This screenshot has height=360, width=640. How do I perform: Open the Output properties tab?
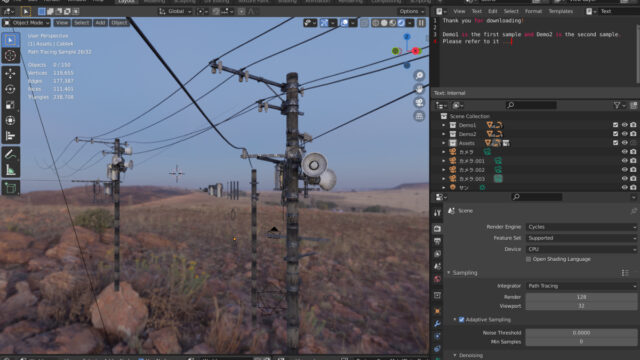tap(437, 241)
